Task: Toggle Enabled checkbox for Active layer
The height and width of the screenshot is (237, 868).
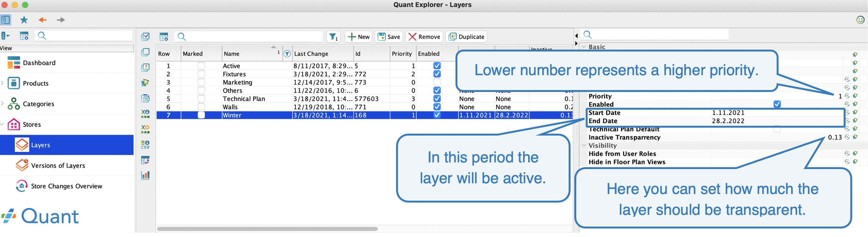Action: click(x=437, y=66)
